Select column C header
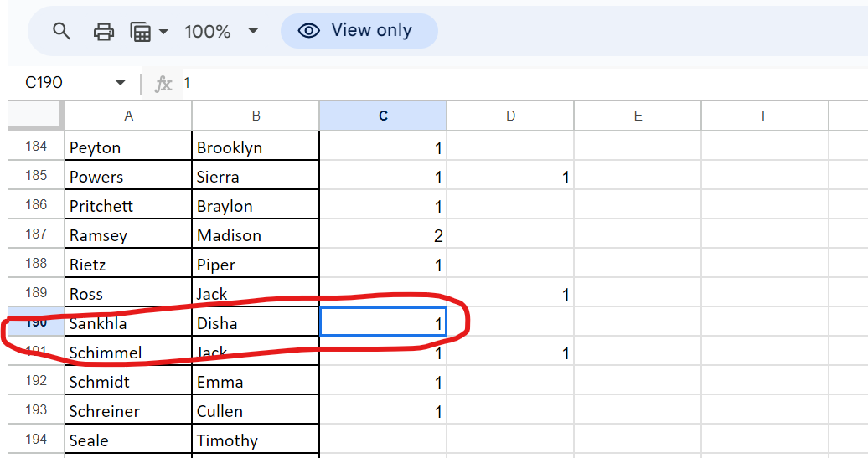This screenshot has width=868, height=458. pyautogui.click(x=383, y=116)
